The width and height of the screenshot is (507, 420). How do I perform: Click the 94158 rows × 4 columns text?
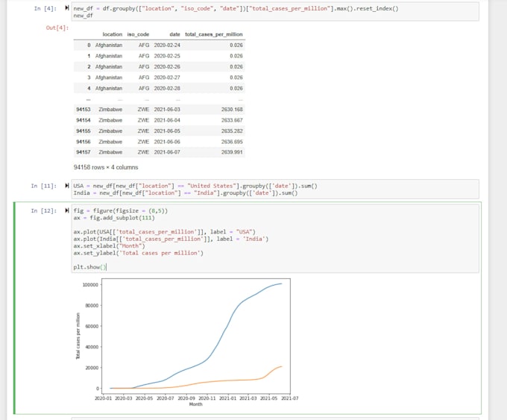106,168
